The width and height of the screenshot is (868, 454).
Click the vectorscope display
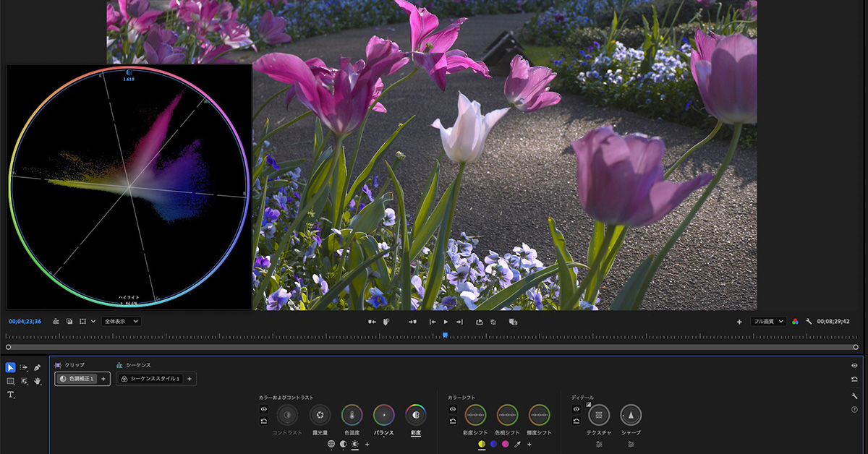pyautogui.click(x=129, y=187)
